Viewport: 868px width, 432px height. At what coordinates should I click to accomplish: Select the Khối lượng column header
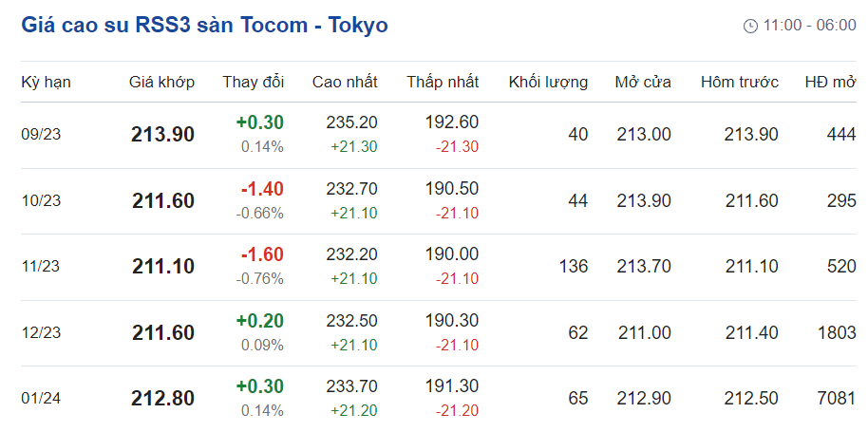click(x=548, y=82)
